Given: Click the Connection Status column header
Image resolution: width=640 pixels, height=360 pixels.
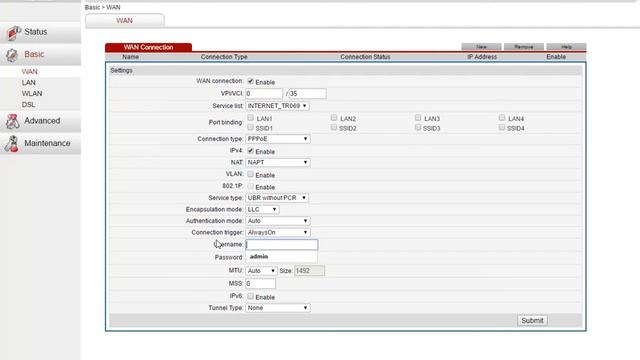Looking at the screenshot, I should tap(365, 57).
